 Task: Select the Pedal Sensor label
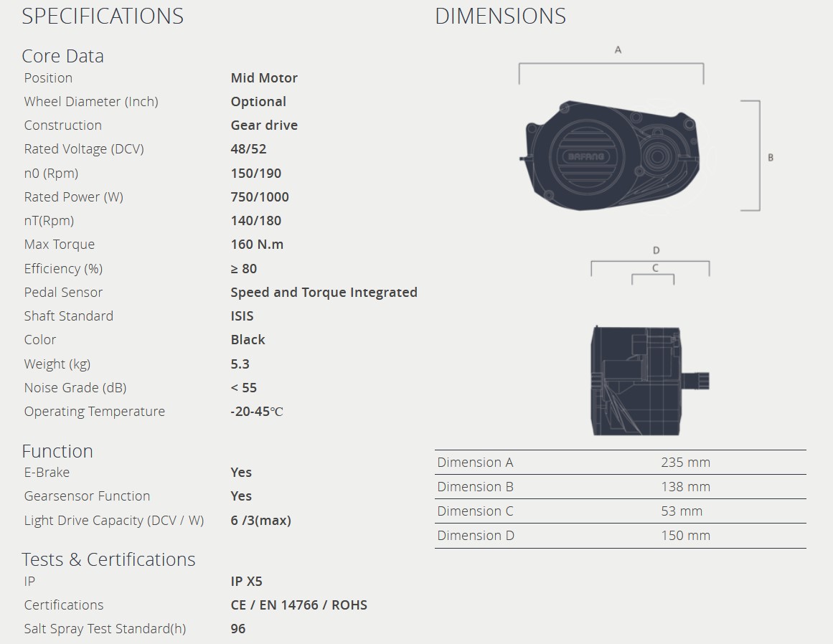click(x=63, y=293)
